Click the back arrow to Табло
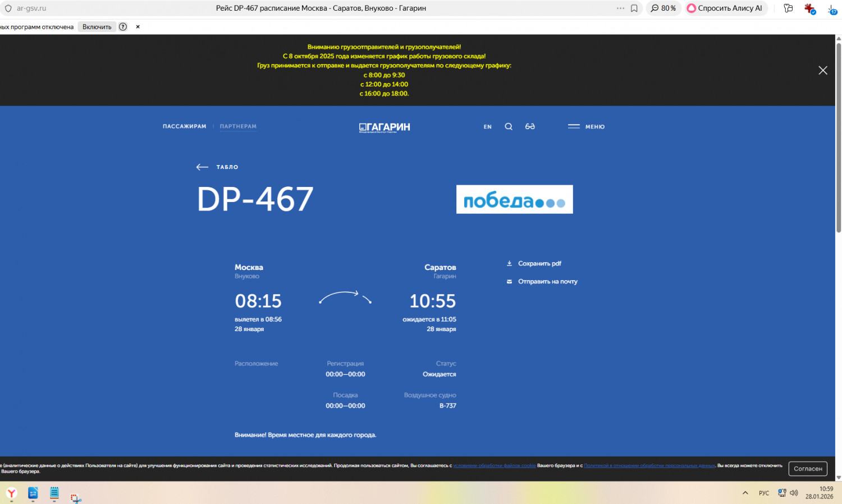This screenshot has height=504, width=842. [202, 167]
